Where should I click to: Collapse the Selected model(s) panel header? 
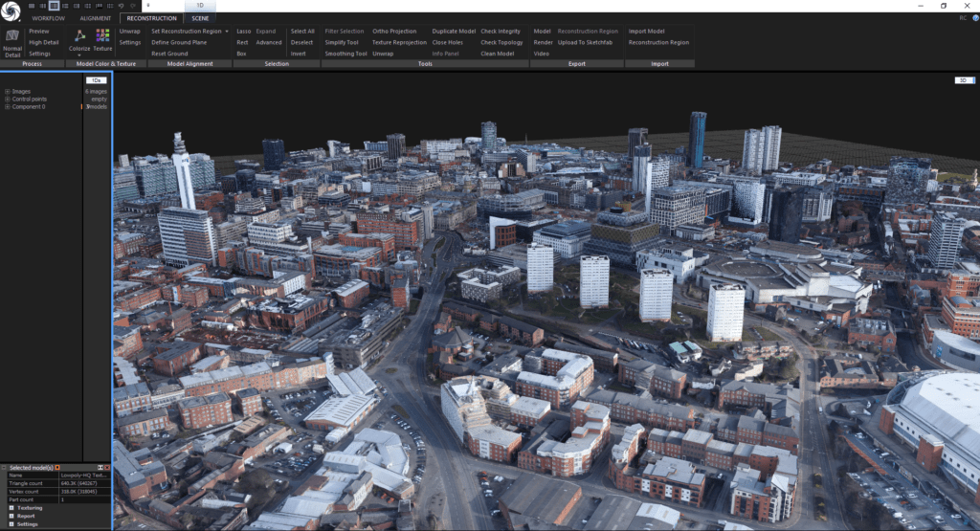click(x=4, y=467)
